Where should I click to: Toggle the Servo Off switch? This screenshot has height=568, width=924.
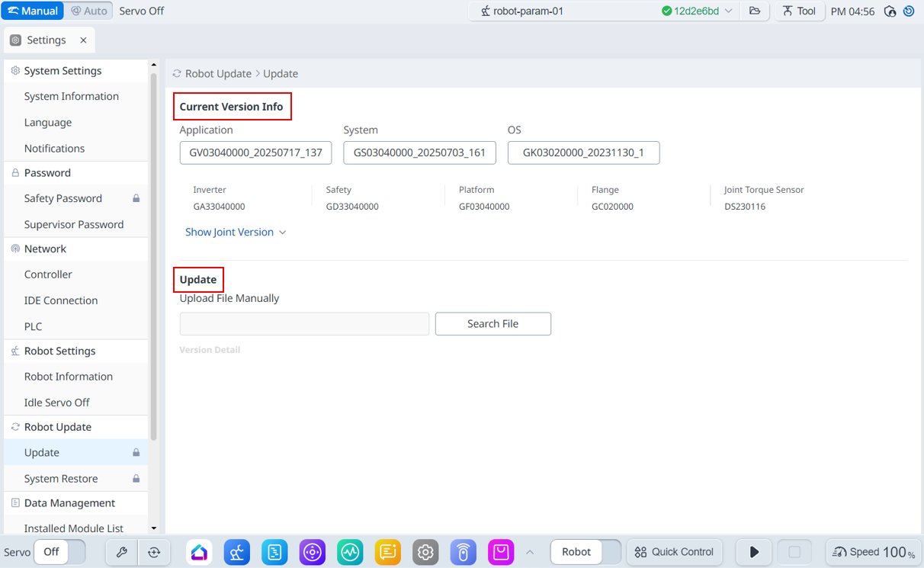(x=59, y=552)
